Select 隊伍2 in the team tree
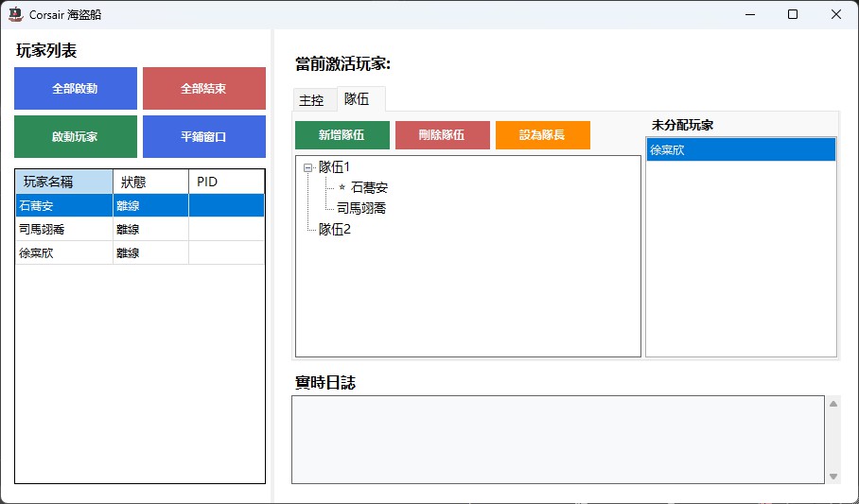This screenshot has width=859, height=504. [335, 229]
